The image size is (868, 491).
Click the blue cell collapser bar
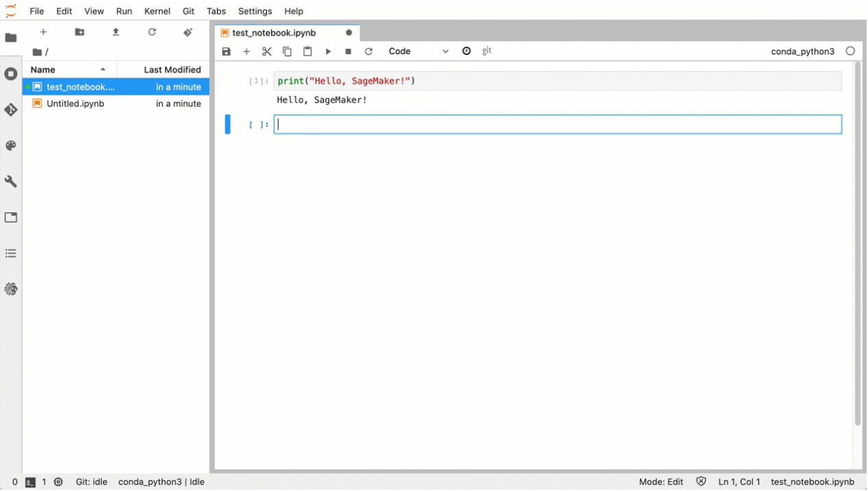pos(228,124)
